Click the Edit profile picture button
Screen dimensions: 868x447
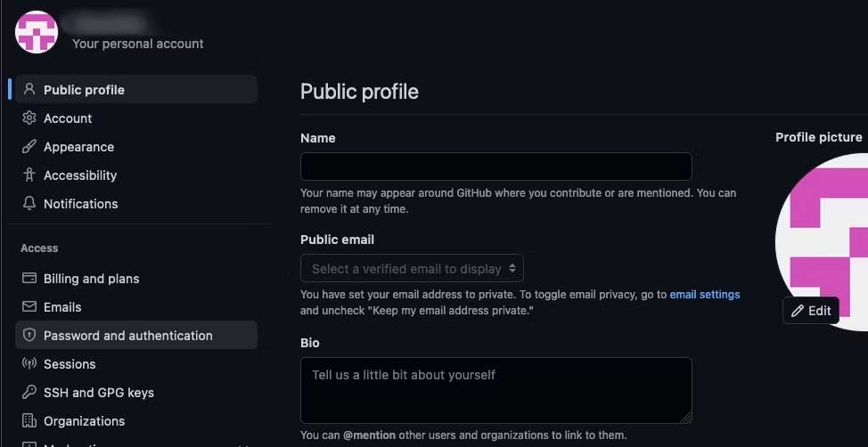pos(811,310)
